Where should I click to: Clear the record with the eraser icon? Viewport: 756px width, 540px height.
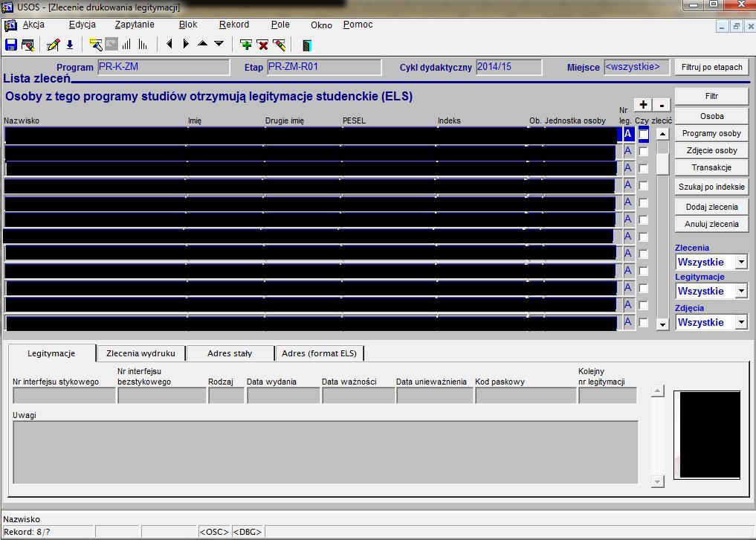tap(280, 45)
